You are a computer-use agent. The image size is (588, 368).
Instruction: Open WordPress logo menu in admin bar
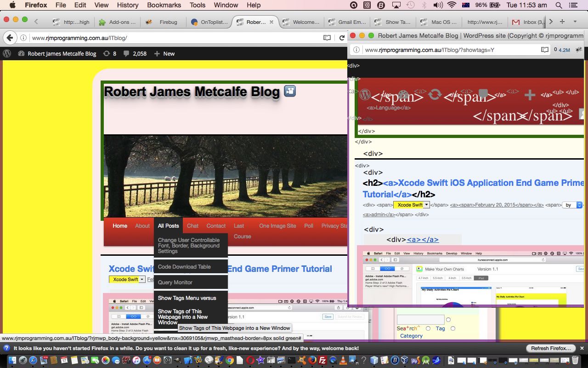(x=7, y=53)
